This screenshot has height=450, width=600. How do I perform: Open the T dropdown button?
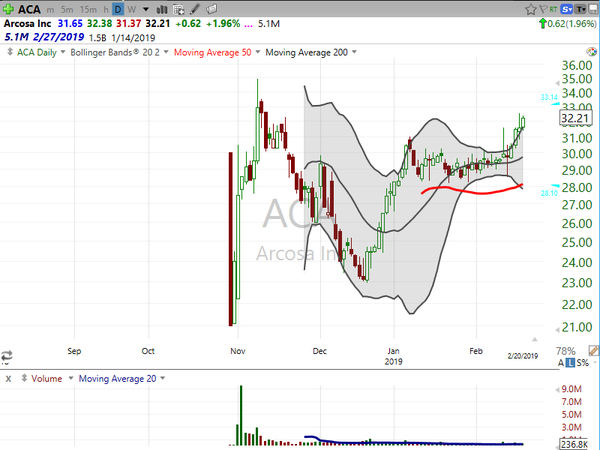click(x=581, y=9)
